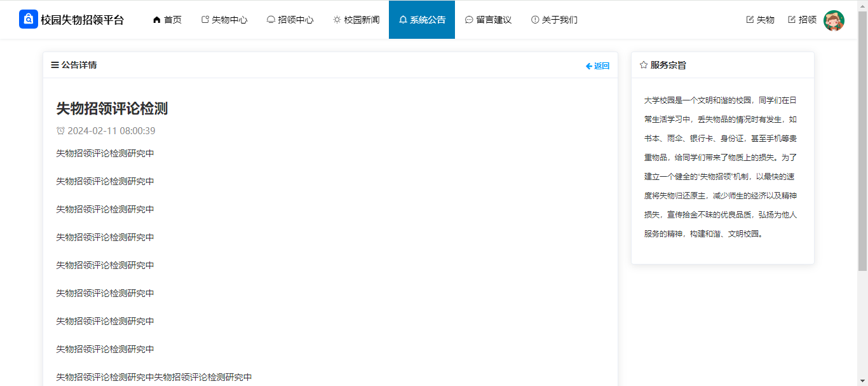868x386 pixels.
Task: Switch to 校园新闻 in the nav bar
Action: click(356, 20)
